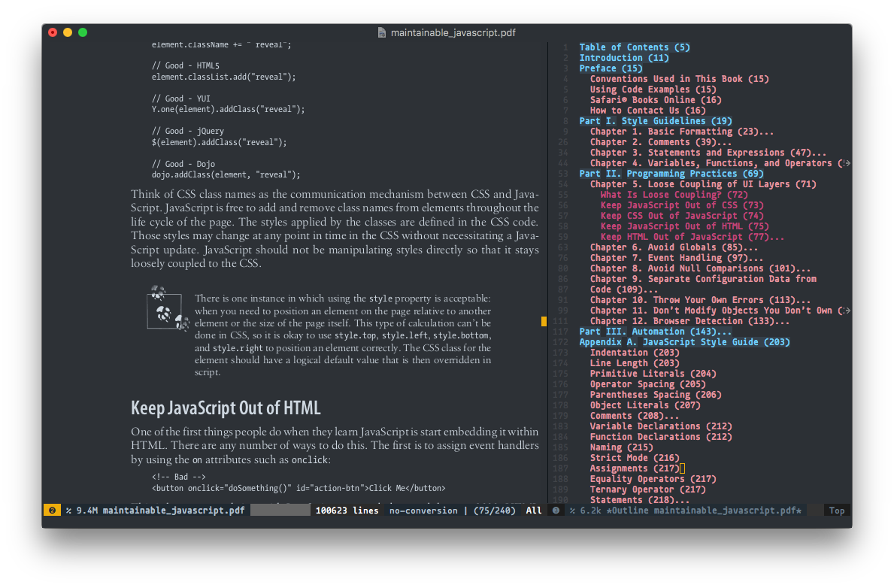Expand Chapter 7. Event Handling (97)

(x=677, y=259)
